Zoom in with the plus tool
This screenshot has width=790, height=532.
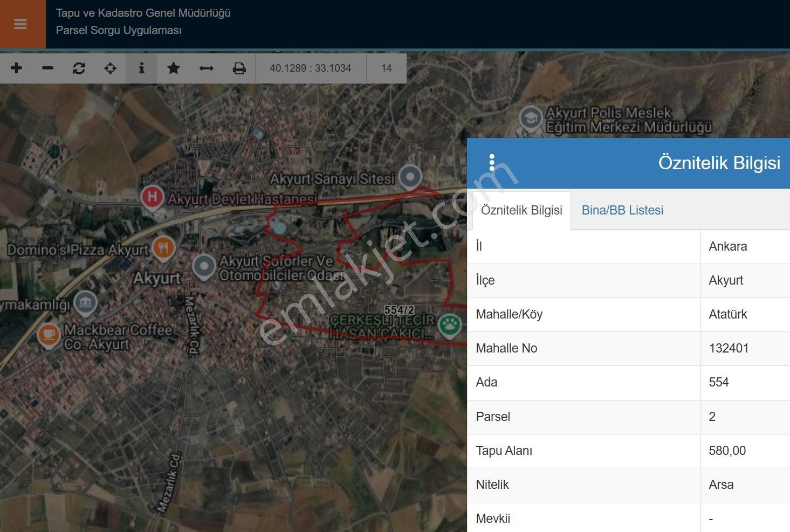(16, 68)
